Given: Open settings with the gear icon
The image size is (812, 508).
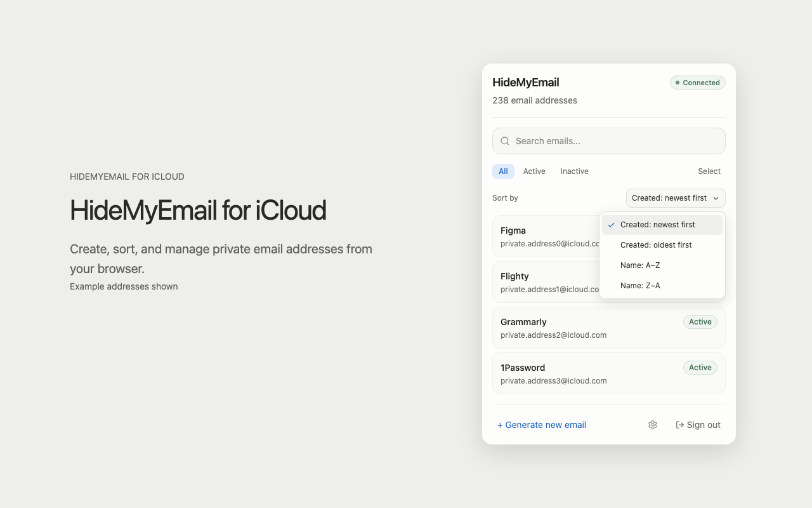Looking at the screenshot, I should [x=653, y=425].
